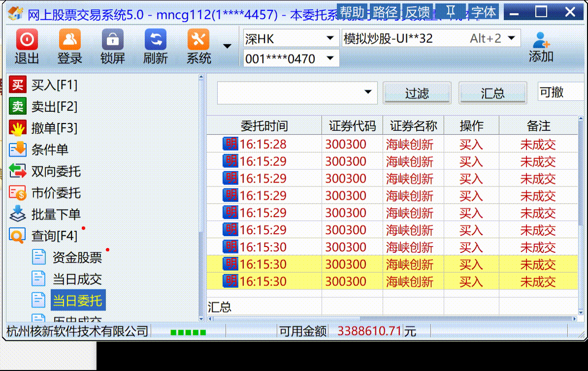
Task: Open 当日成交 query item
Action: click(x=77, y=279)
